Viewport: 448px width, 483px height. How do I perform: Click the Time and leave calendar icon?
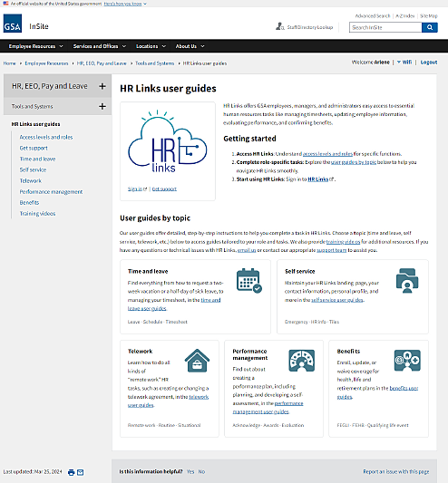pos(249,281)
